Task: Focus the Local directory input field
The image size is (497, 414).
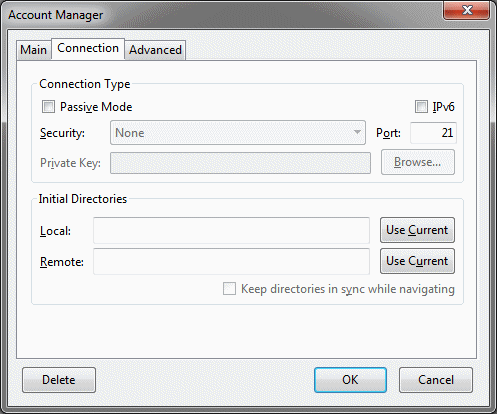Action: [x=231, y=230]
